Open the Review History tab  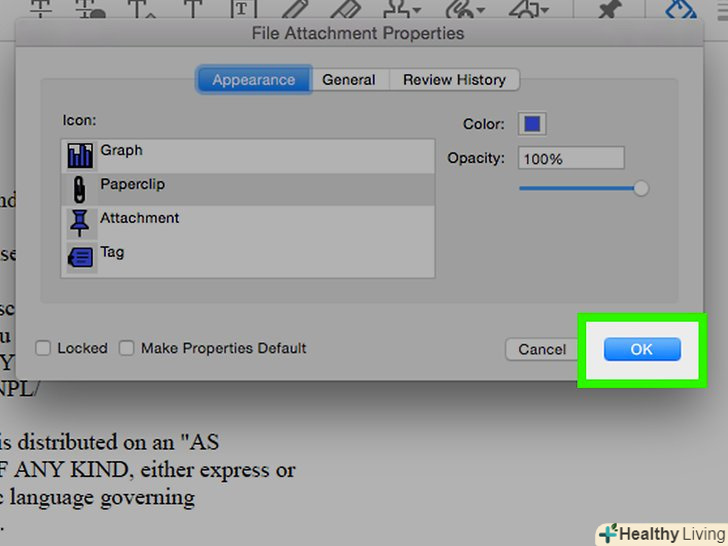click(x=454, y=80)
